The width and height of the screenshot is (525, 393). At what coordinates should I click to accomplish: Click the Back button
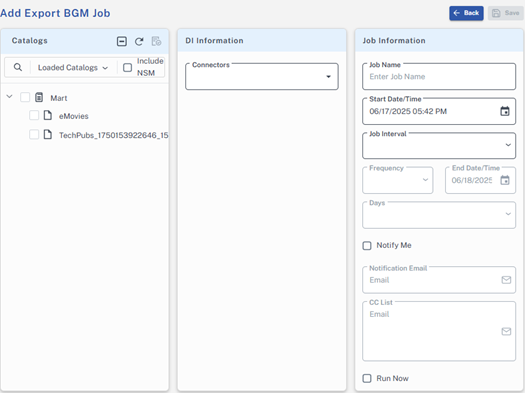(x=466, y=13)
